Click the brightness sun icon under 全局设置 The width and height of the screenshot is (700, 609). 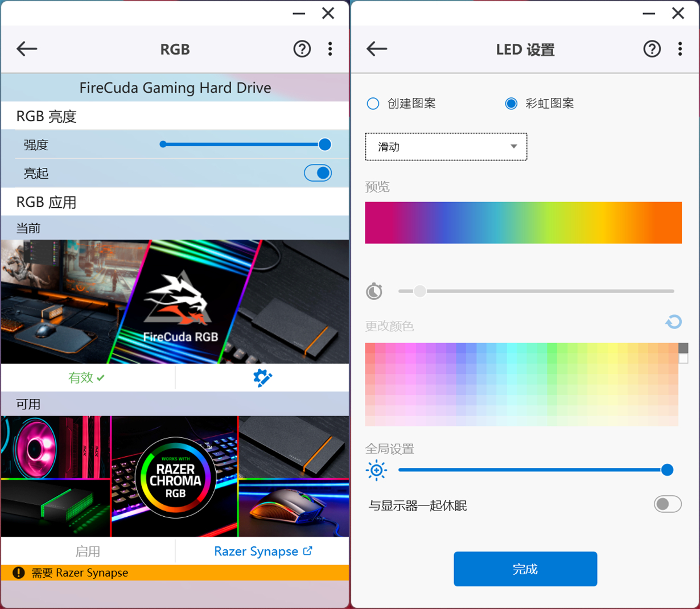(x=376, y=470)
